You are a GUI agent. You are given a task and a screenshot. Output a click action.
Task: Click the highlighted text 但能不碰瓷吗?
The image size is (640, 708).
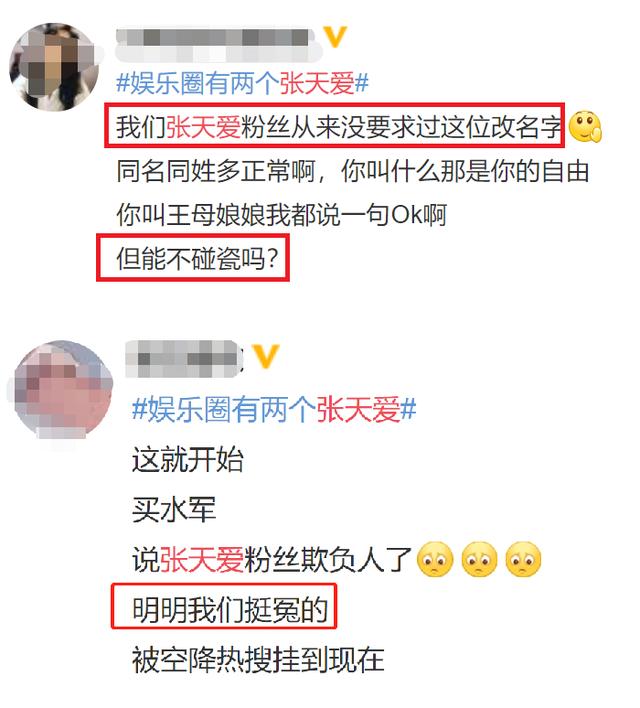(197, 258)
